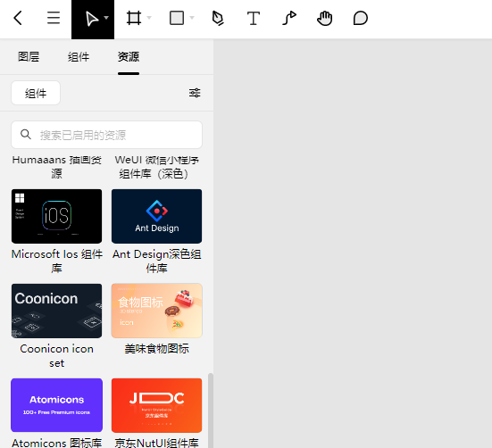The width and height of the screenshot is (492, 448).
Task: Switch to the 资源 tab
Action: pos(129,57)
